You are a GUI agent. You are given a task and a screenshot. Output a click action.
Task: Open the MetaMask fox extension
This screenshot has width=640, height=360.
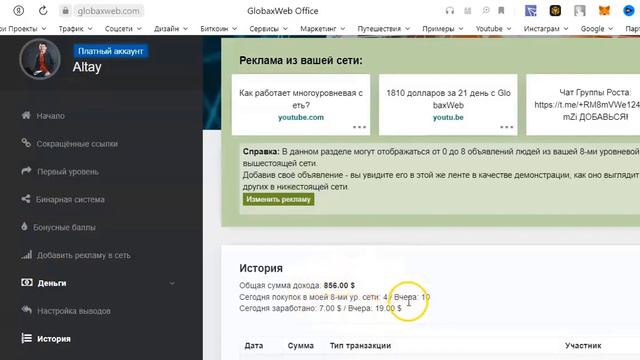coord(604,11)
